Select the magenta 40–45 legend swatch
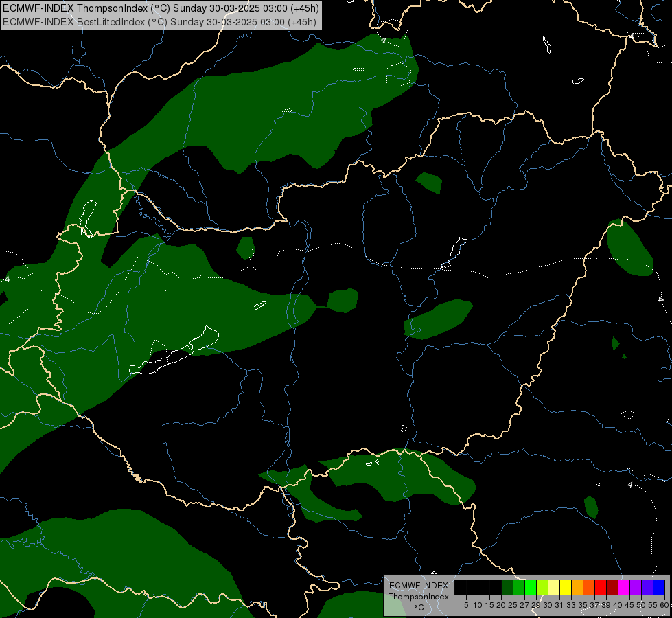 (x=624, y=587)
